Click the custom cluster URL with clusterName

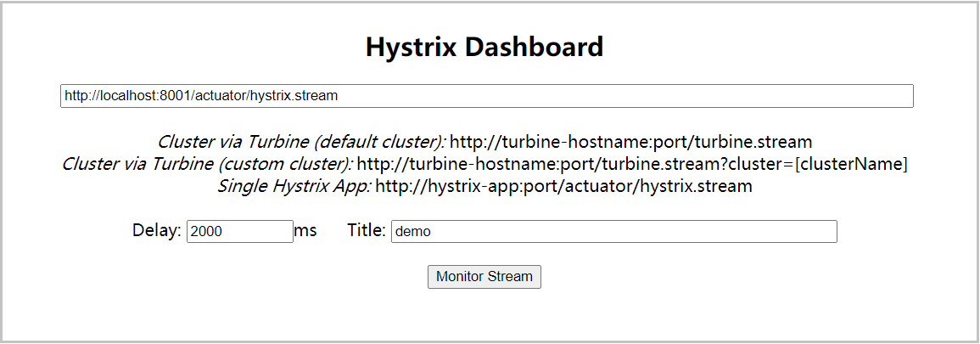point(632,164)
